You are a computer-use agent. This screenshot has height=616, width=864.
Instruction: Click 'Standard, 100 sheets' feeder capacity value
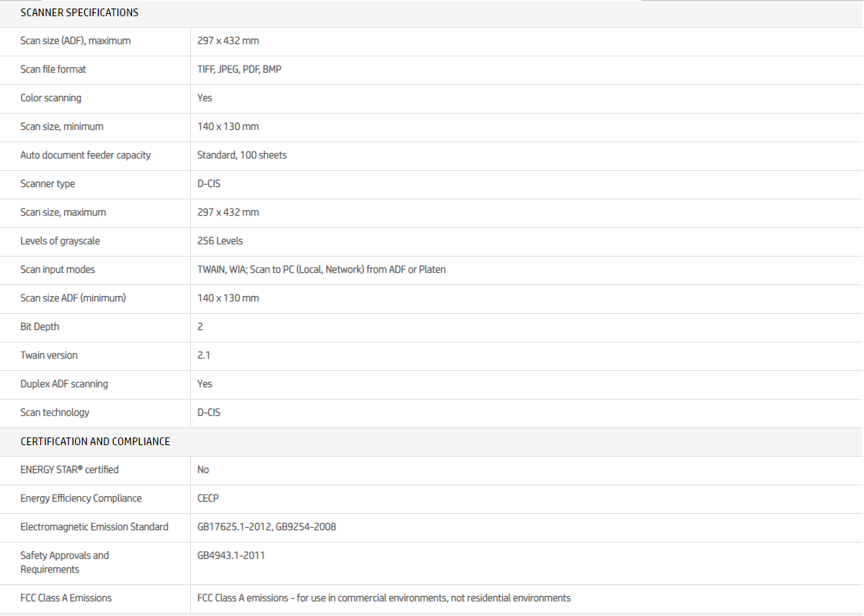point(242,155)
